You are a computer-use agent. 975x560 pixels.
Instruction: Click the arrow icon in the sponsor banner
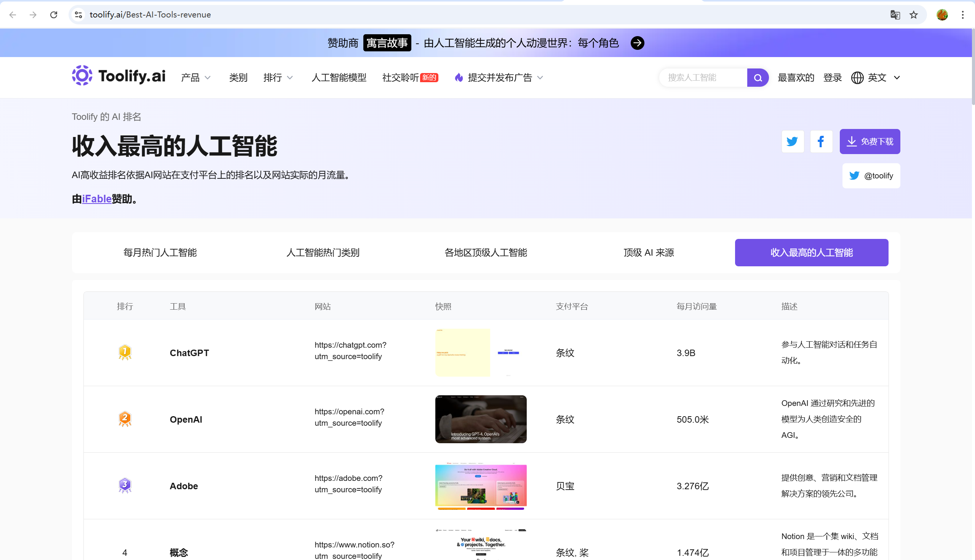[637, 43]
